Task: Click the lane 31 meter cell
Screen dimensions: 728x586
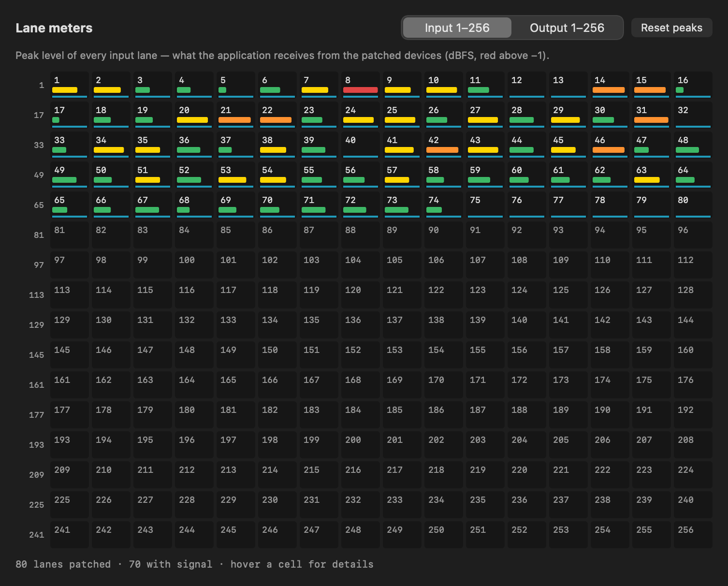Action: point(652,116)
